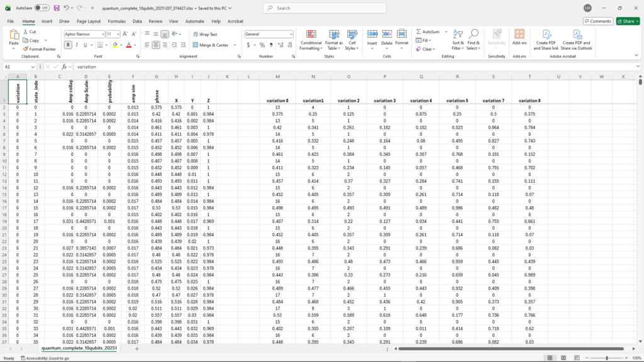Adjust the zoom slider in status bar

pyautogui.click(x=606, y=358)
